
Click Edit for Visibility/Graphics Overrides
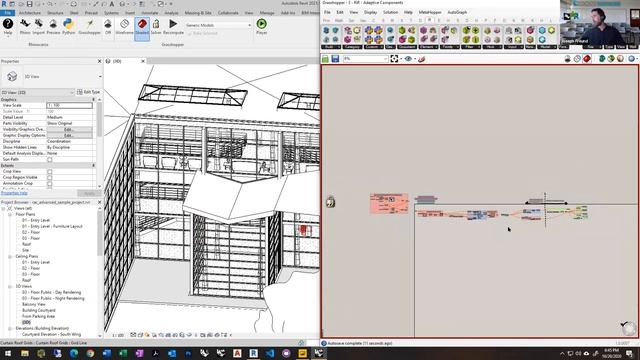tap(69, 129)
